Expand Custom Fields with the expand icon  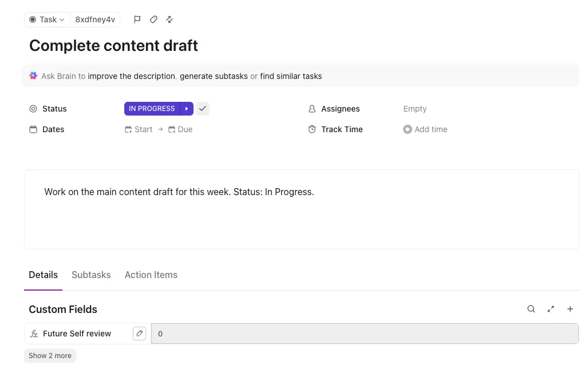pos(551,309)
